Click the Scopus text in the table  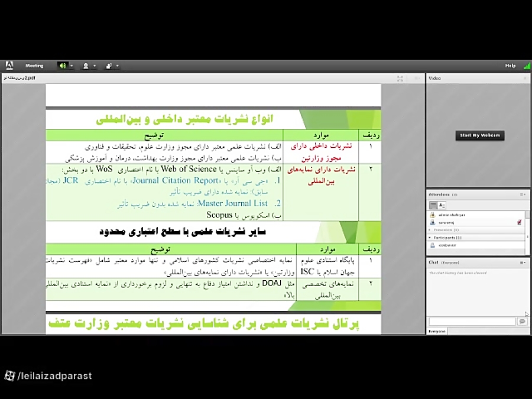point(219,215)
